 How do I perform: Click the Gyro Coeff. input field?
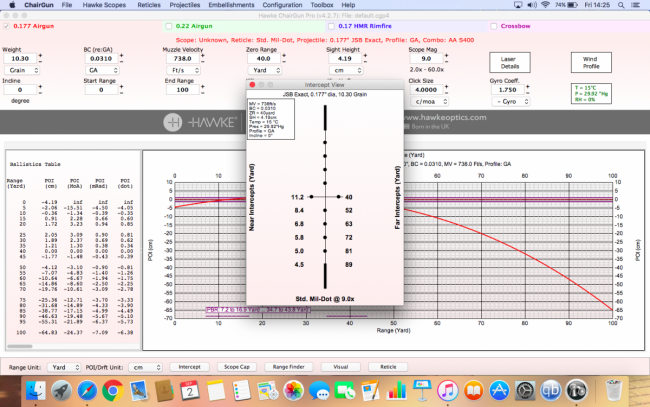[508, 90]
